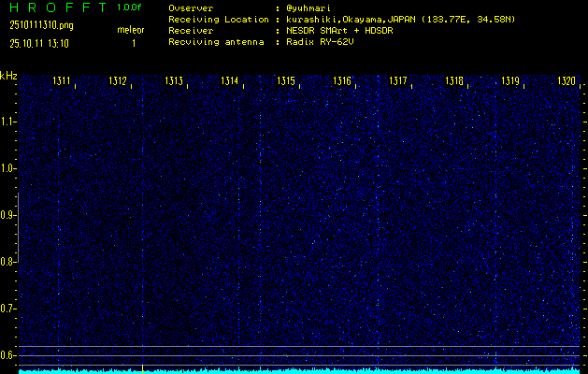Click the 1311 time marker
The height and width of the screenshot is (374, 588).
pyautogui.click(x=62, y=82)
